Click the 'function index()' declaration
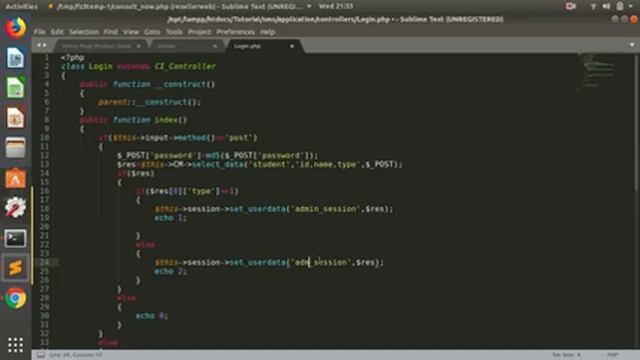The width and height of the screenshot is (640, 360). 133,120
